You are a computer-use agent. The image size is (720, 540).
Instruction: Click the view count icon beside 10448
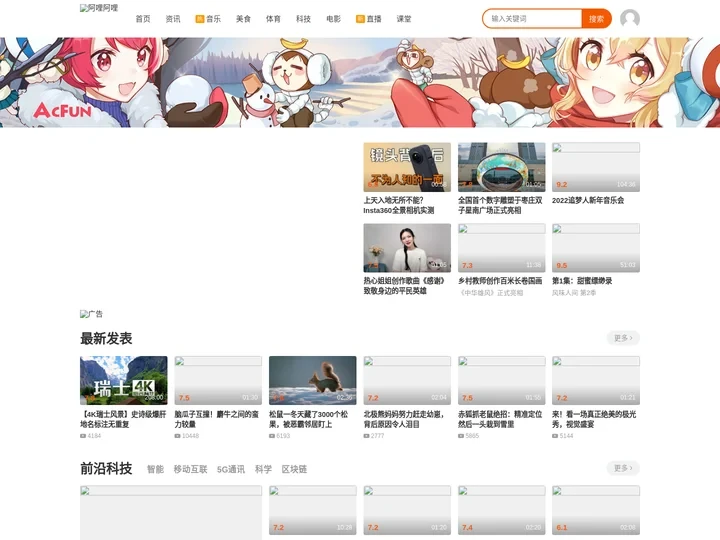click(x=177, y=436)
